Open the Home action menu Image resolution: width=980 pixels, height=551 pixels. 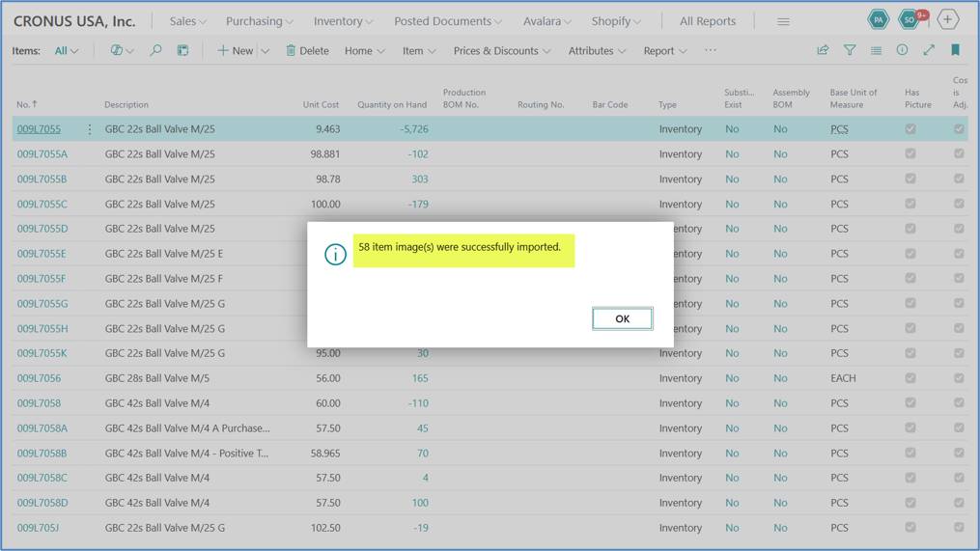(364, 50)
